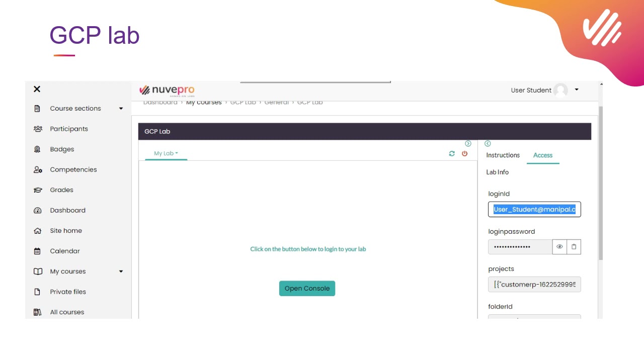Click the Open Console button
Screen dimensions: 644x362
[307, 289]
